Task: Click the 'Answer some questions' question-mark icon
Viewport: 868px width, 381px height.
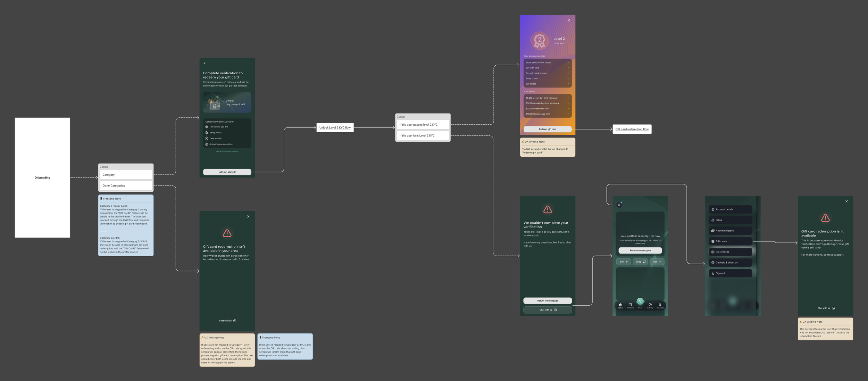Action: (x=207, y=144)
